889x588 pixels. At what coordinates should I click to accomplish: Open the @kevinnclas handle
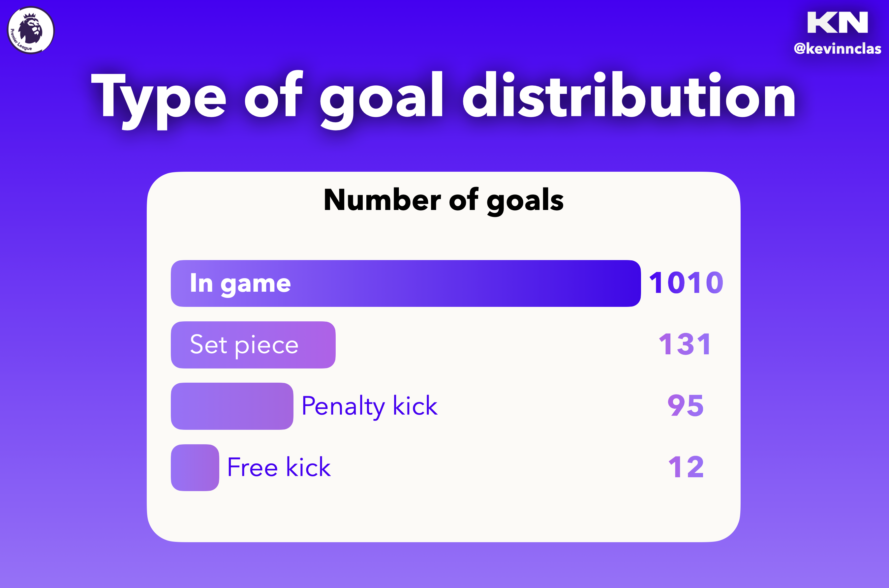click(838, 49)
